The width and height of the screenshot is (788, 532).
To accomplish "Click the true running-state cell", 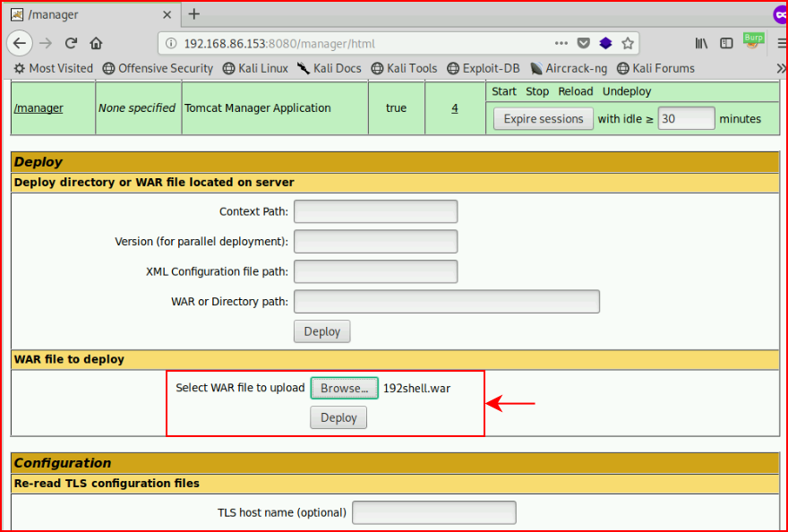I will click(396, 108).
